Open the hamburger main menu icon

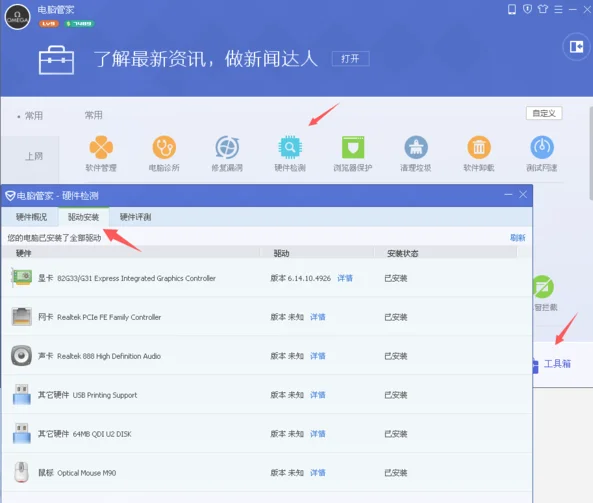tap(558, 9)
